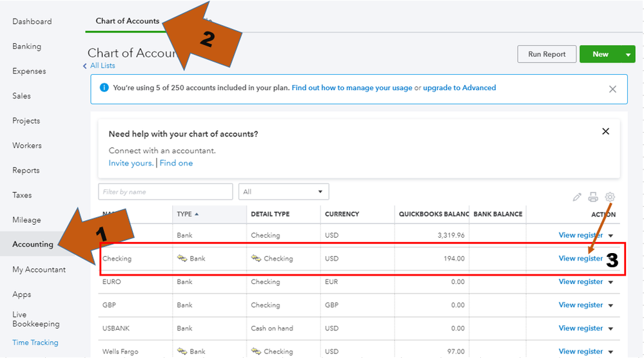Click the EUR currency cell

tap(331, 282)
